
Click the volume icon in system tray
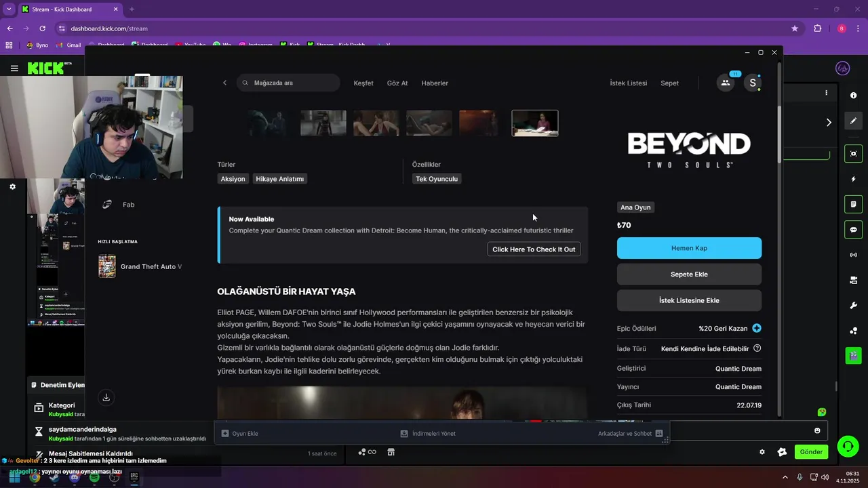825,477
